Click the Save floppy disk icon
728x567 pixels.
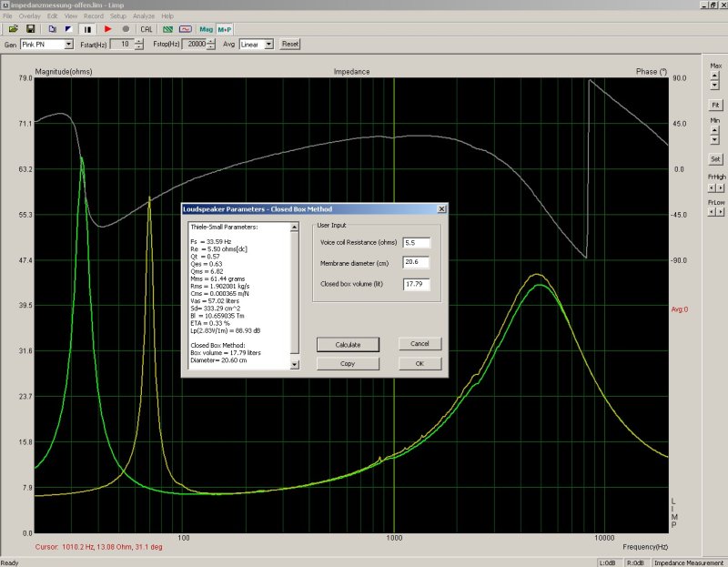tap(30, 29)
